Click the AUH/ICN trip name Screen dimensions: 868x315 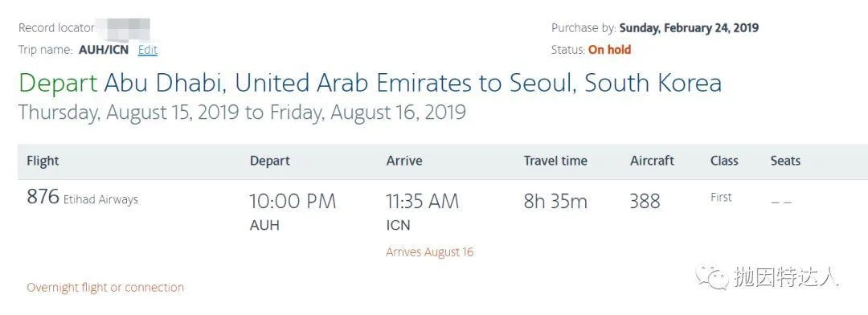[104, 50]
